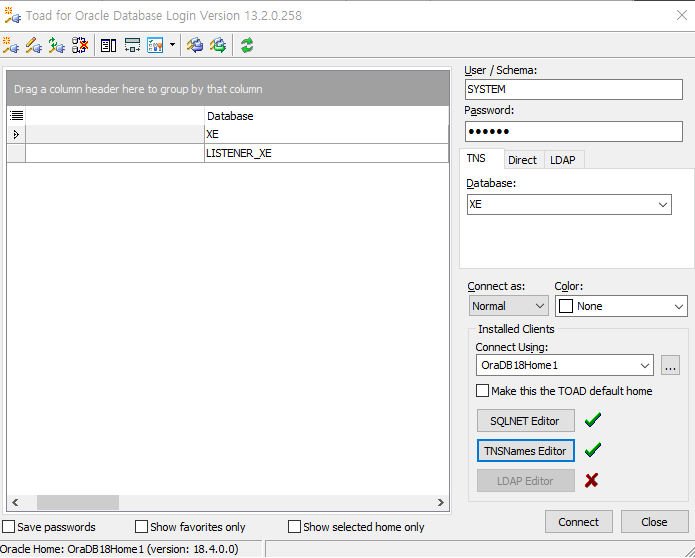Click the edit connection pencil icon
The image size is (695, 558).
pyautogui.click(x=34, y=45)
